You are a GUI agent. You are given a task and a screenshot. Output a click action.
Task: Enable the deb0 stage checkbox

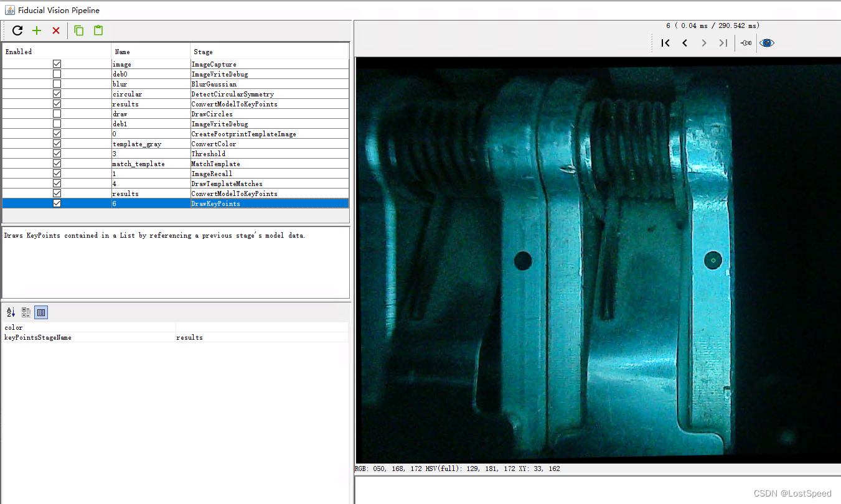pos(57,74)
